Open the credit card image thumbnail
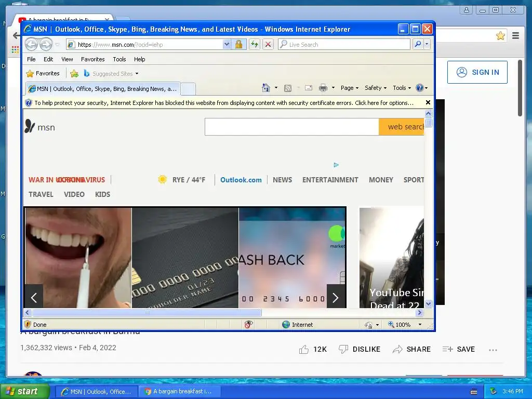Screen dimensions: 532x399 185,258
